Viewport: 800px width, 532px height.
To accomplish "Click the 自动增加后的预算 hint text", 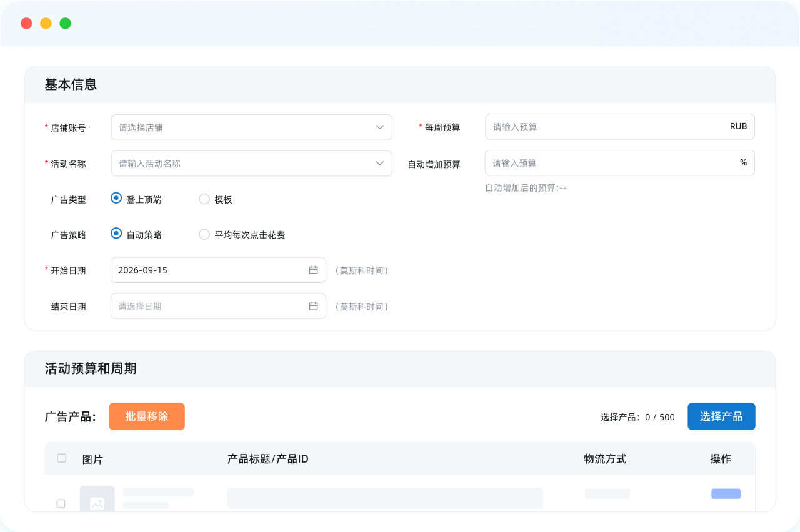I will click(x=526, y=188).
